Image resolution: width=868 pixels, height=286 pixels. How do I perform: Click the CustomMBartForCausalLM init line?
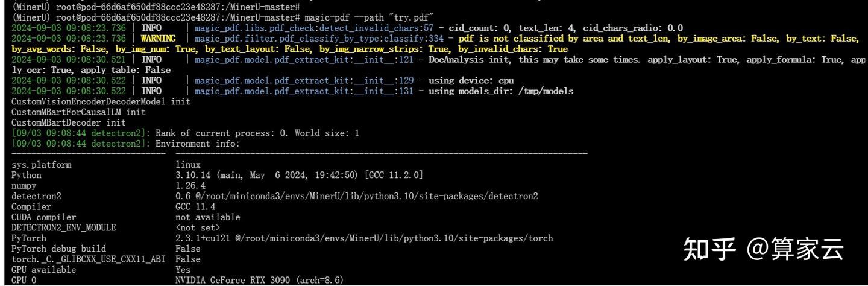78,112
